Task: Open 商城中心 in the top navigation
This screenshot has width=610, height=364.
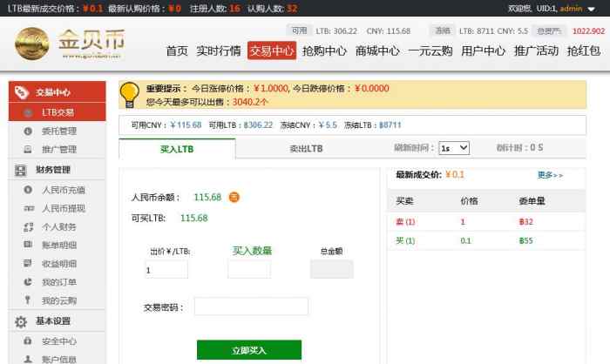Action: point(377,51)
